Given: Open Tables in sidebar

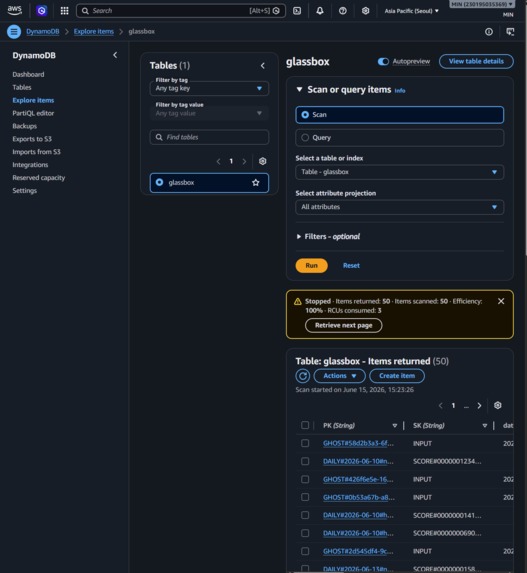Looking at the screenshot, I should 22,87.
